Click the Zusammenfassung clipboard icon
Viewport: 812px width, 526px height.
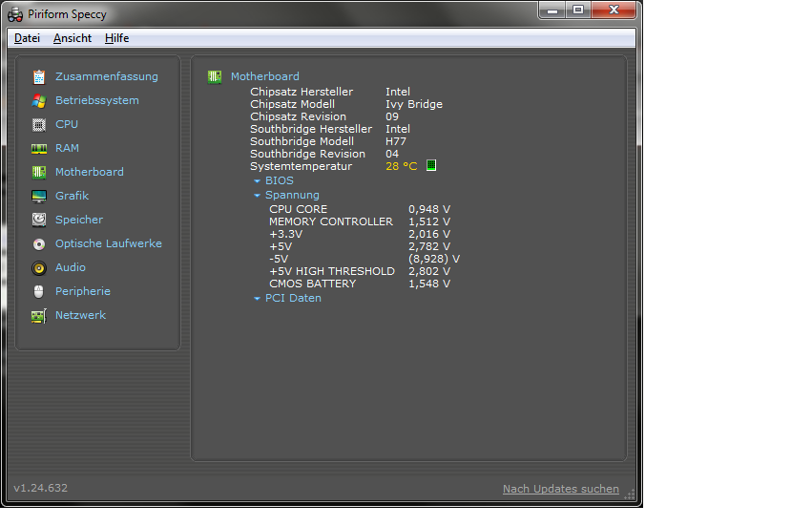(39, 76)
